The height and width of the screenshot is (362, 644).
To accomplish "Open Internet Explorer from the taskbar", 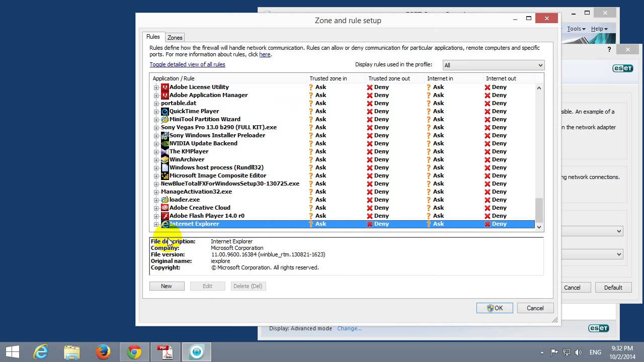I will [x=40, y=352].
